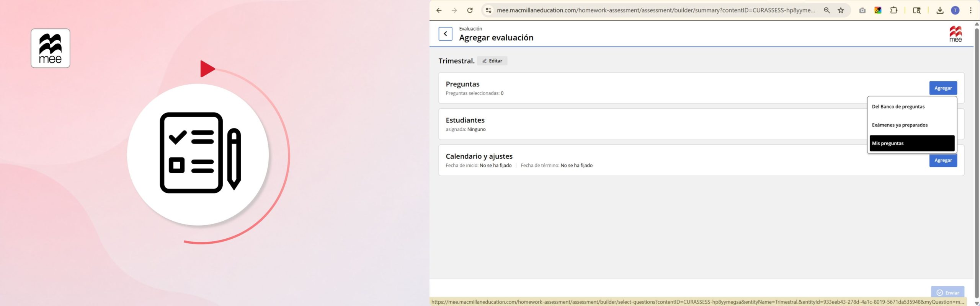Go back using the browser back arrow
Screen dimensions: 980x306
tap(439, 10)
